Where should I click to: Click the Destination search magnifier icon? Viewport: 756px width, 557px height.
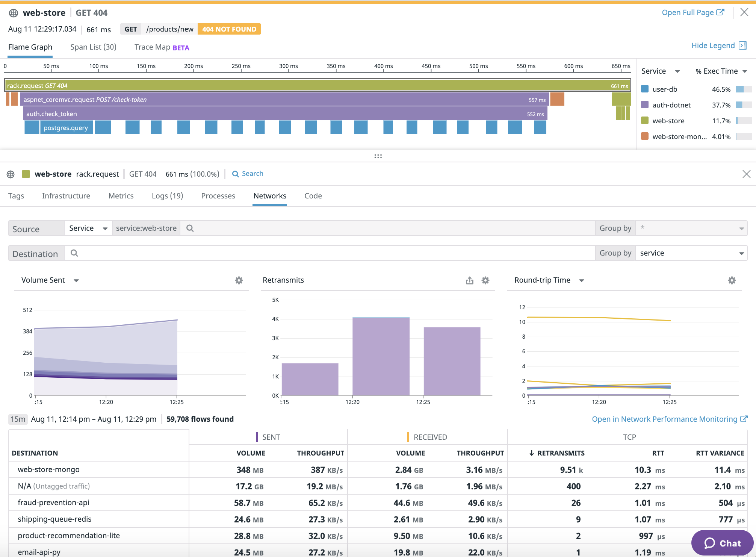coord(74,253)
